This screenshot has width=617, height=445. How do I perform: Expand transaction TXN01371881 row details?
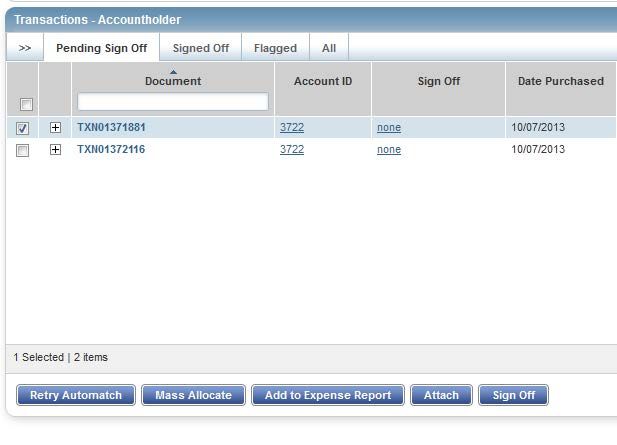55,128
